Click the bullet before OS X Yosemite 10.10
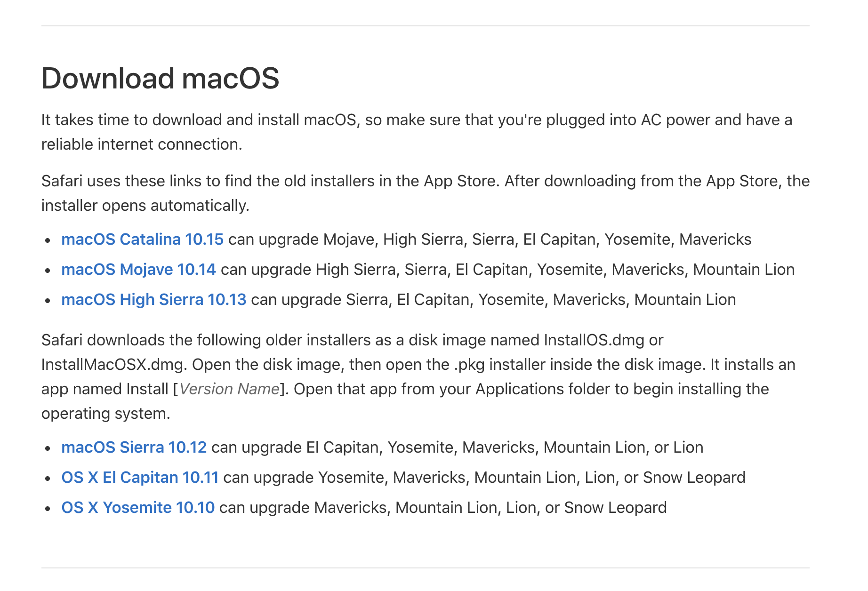The image size is (868, 591). click(47, 509)
